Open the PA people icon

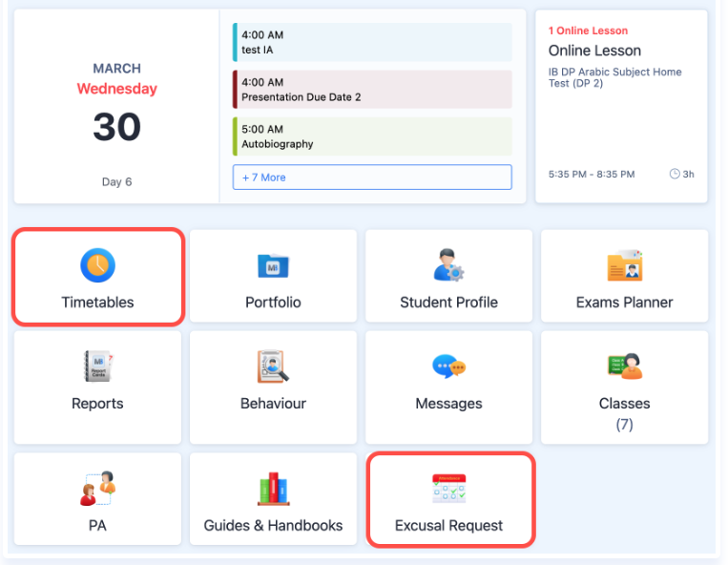click(x=97, y=488)
